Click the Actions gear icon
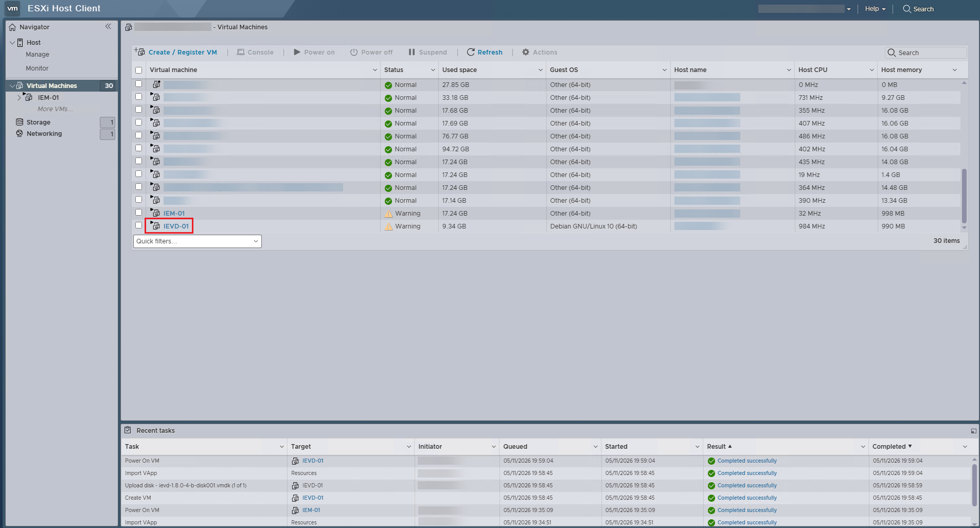The image size is (980, 528). pos(526,52)
